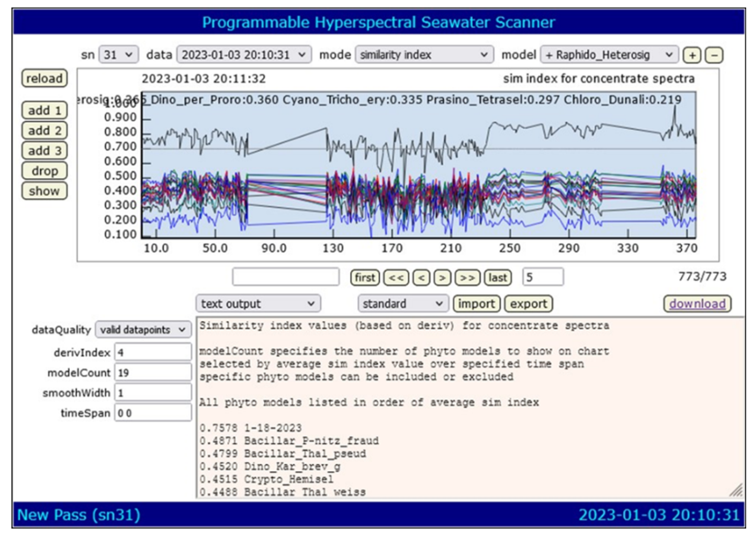Click the '0.4515 Crypto_Hemisel' line

coord(266,479)
